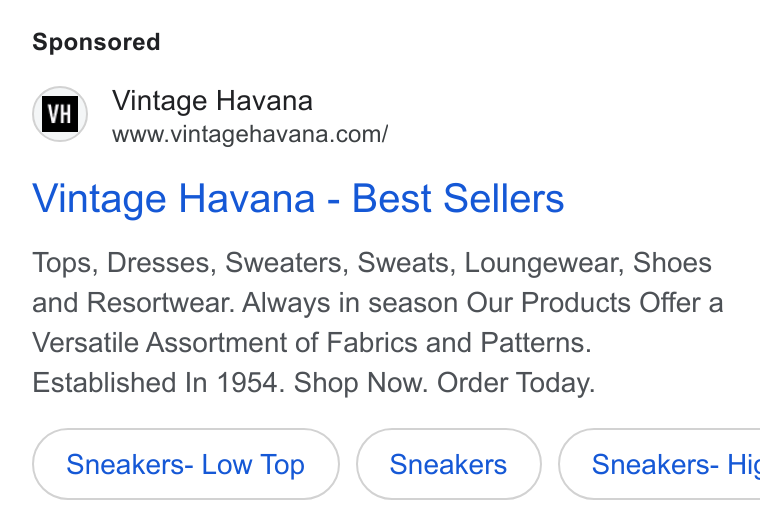
Task: Click the word "Best Sellers" in the headline
Action: coord(458,198)
